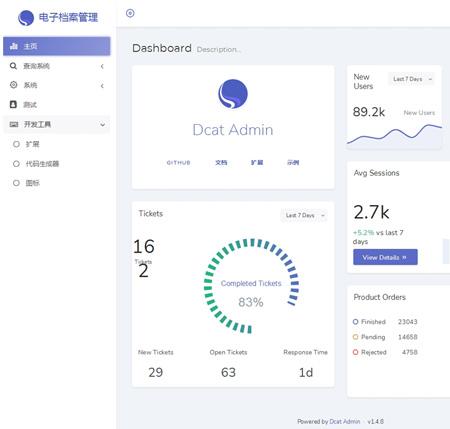
Task: Click the Description subtitle text
Action: [x=218, y=50]
